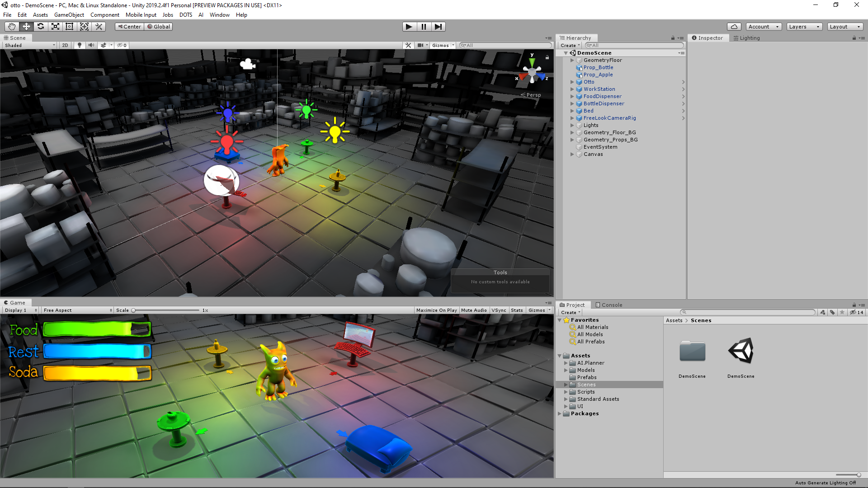This screenshot has height=488, width=868.
Task: Open the Cloud services panel
Action: click(734, 27)
